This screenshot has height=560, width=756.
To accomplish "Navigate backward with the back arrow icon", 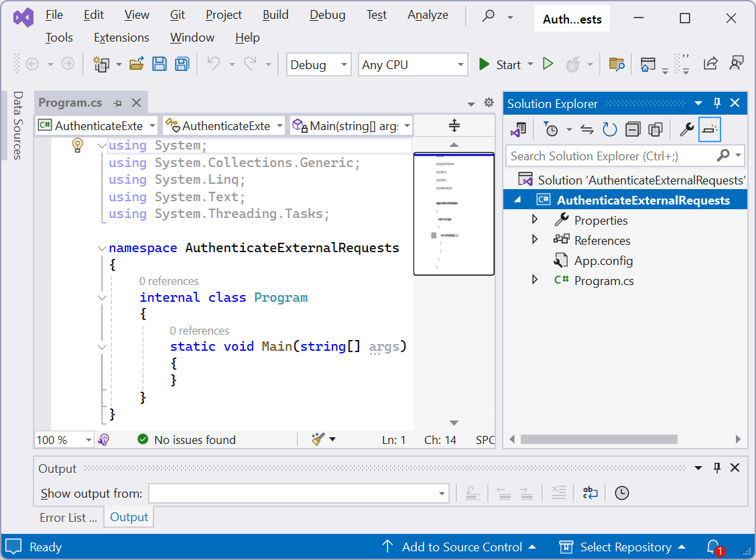I will click(x=32, y=64).
